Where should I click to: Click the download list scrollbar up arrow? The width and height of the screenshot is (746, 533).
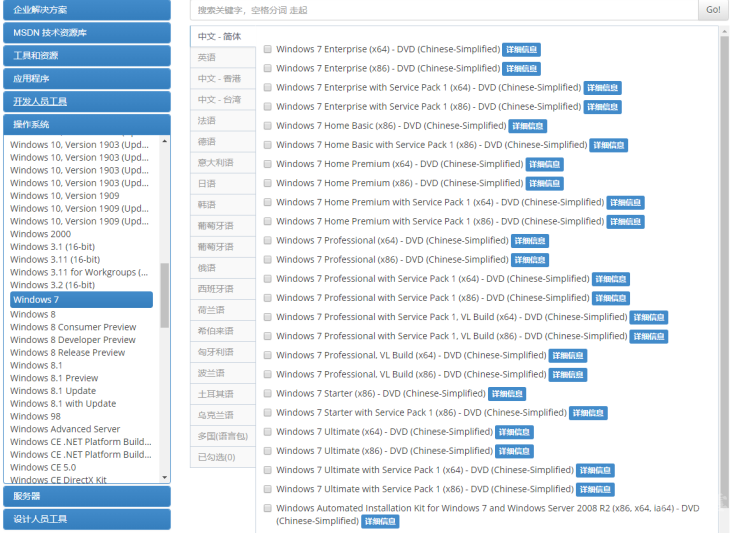tap(724, 31)
